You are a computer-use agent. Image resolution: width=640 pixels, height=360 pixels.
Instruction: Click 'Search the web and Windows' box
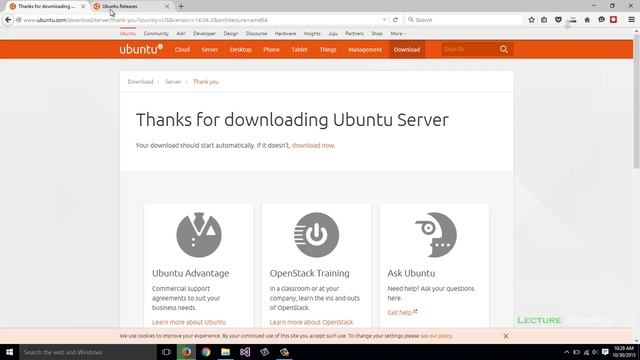(87, 352)
